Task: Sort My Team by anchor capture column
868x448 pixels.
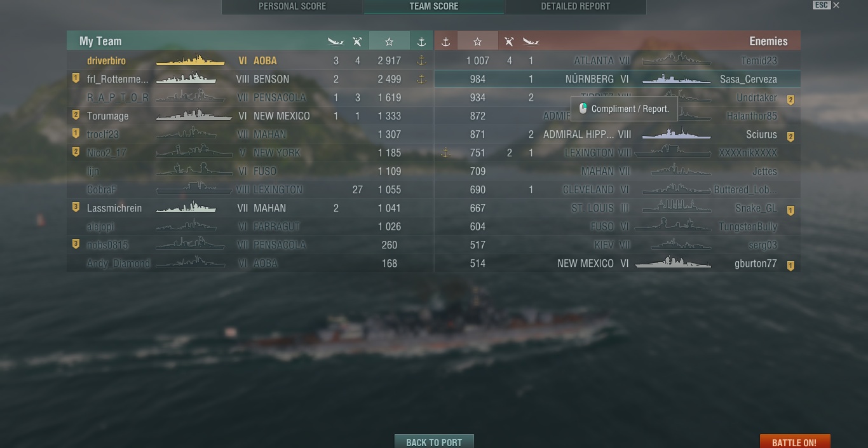Action: (x=421, y=41)
